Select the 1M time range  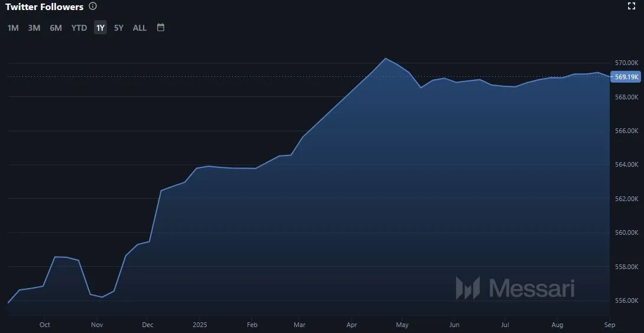tap(13, 28)
